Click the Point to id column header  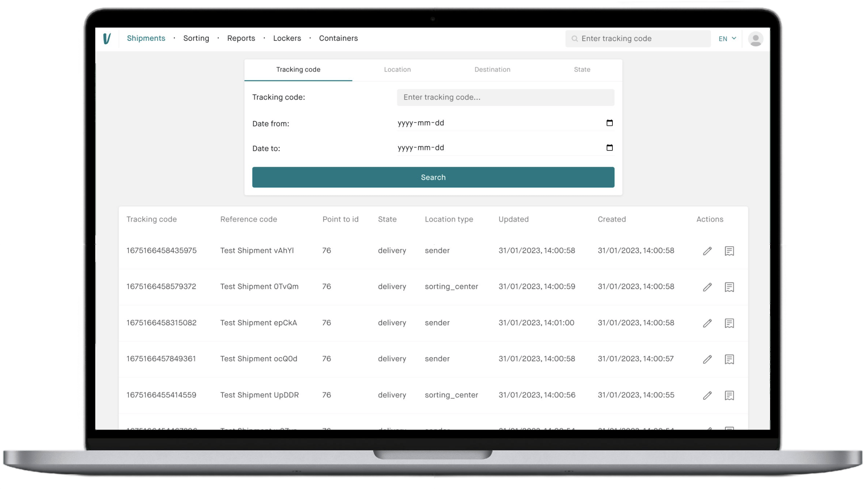[340, 219]
